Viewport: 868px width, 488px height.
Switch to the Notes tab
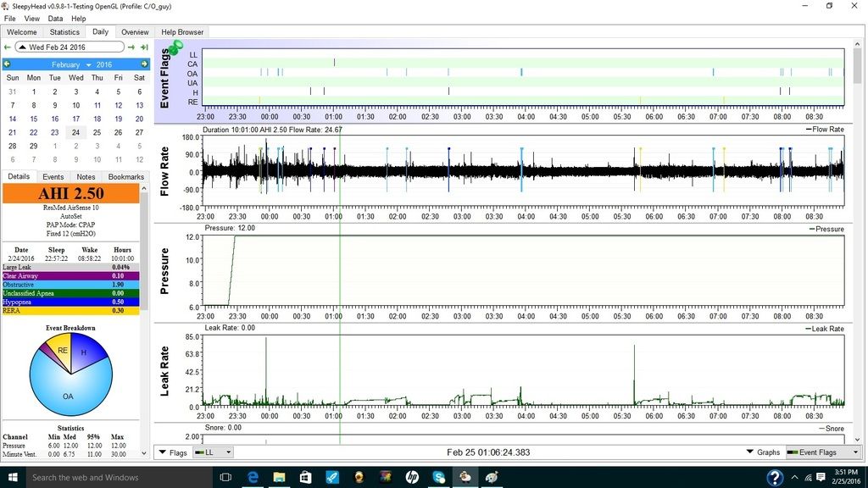click(86, 177)
